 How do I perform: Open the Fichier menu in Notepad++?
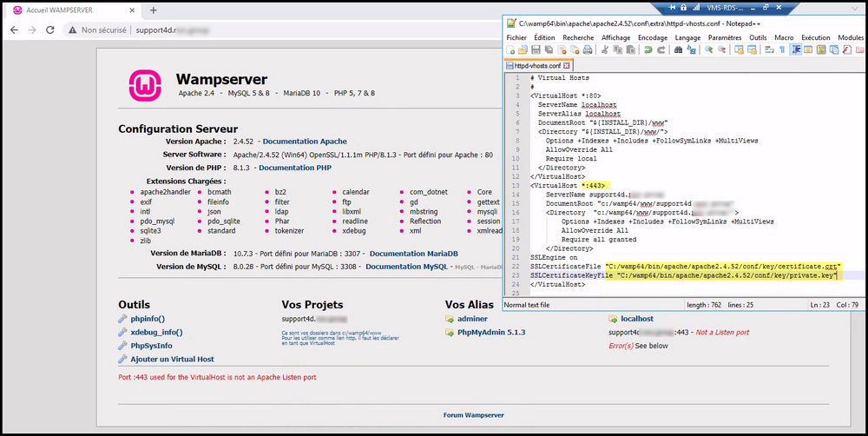516,37
